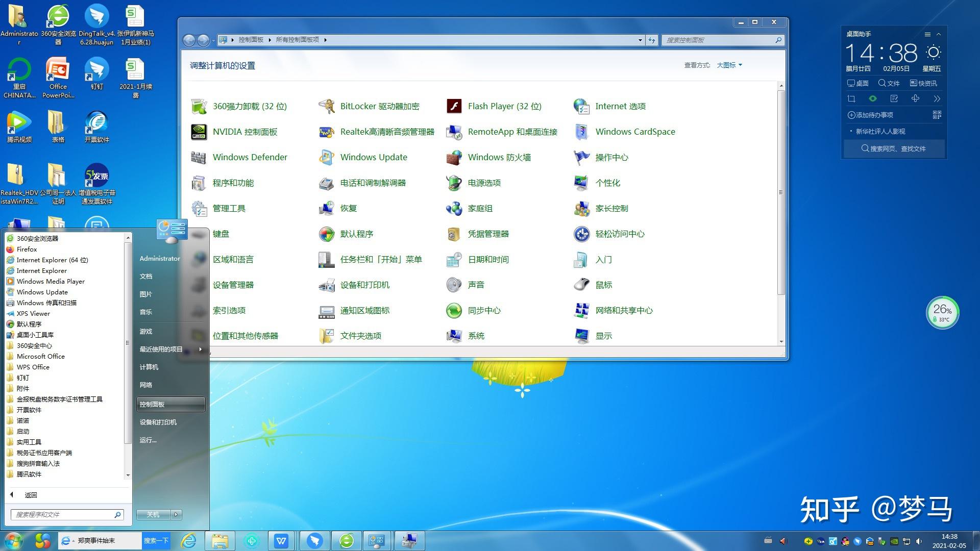Click the DingTalk icon in the taskbar

pos(314,541)
